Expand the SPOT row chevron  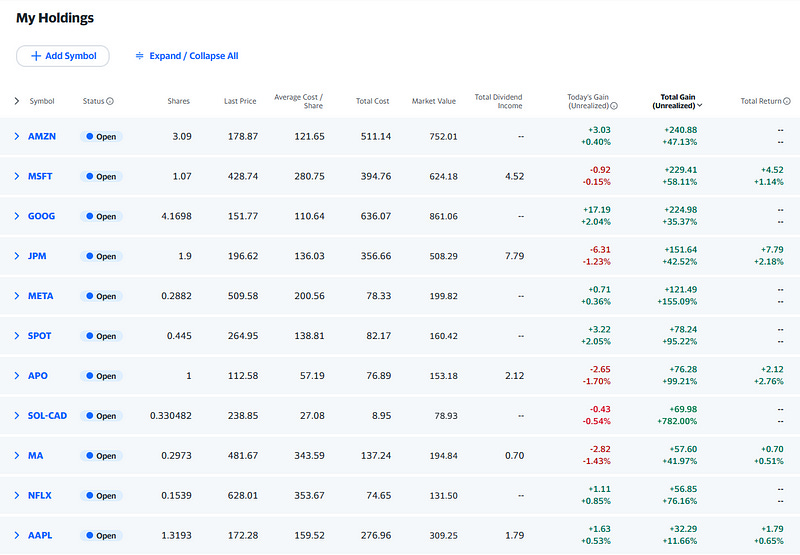pos(17,336)
